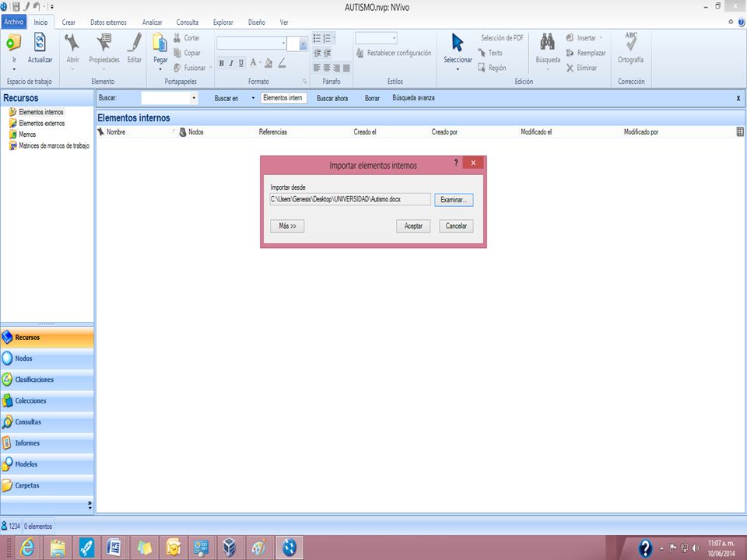This screenshot has width=747, height=560.
Task: Click the Editar pencil icon
Action: [135, 42]
